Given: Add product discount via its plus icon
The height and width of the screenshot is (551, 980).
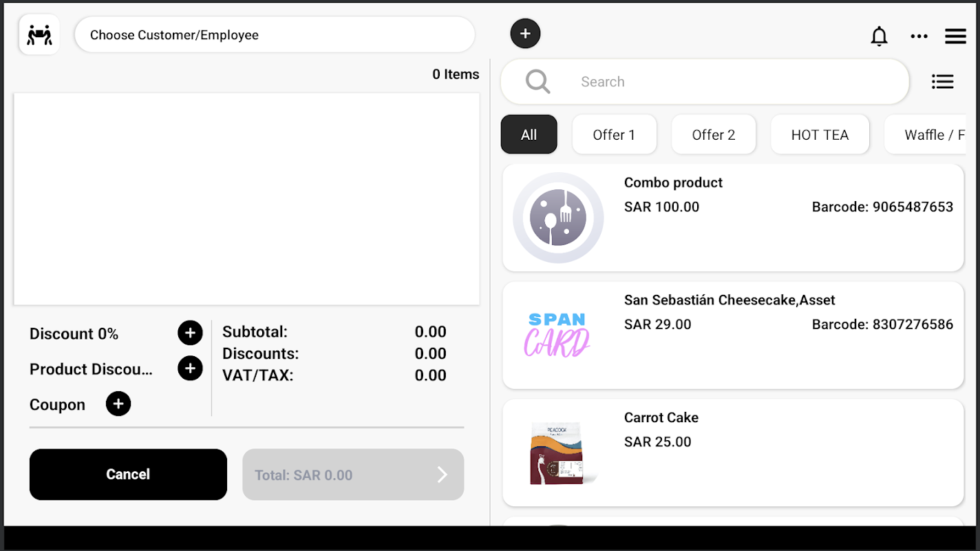Looking at the screenshot, I should (x=190, y=368).
